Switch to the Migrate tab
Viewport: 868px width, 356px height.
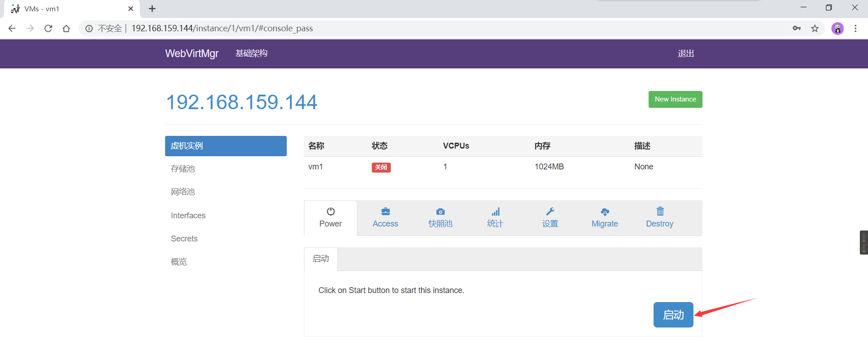pyautogui.click(x=605, y=218)
